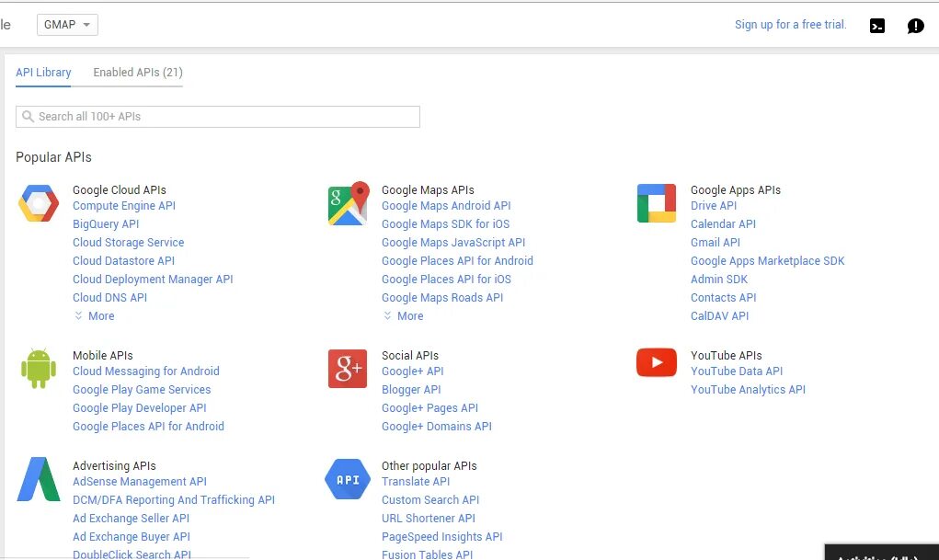This screenshot has height=560, width=939.
Task: Open Ad Exchange Buyer API link
Action: [132, 537]
